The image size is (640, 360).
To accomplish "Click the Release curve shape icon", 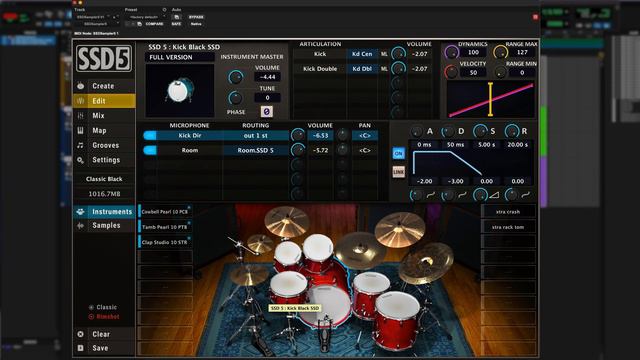I will pos(525,196).
